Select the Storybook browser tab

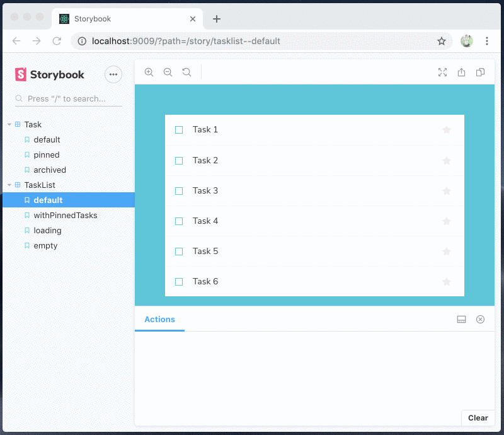tap(127, 19)
